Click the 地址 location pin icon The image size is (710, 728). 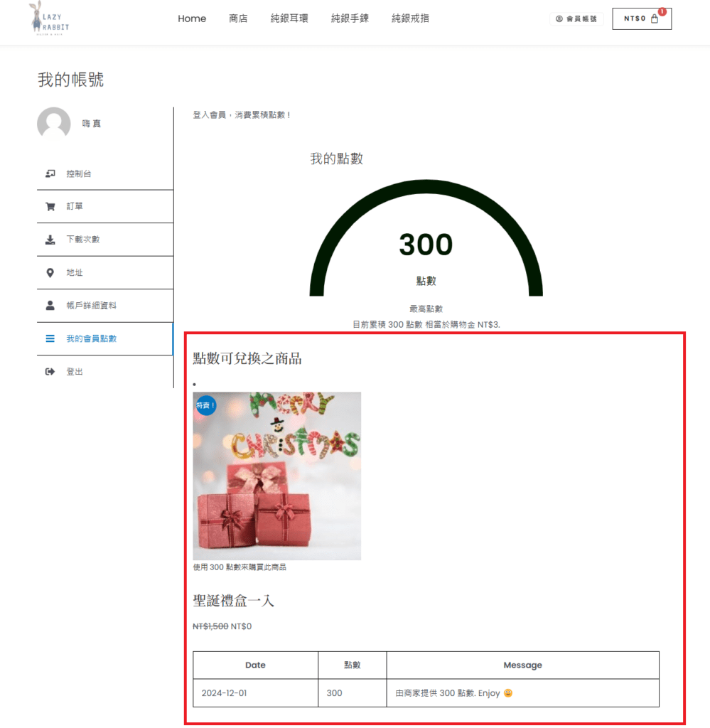(x=50, y=272)
